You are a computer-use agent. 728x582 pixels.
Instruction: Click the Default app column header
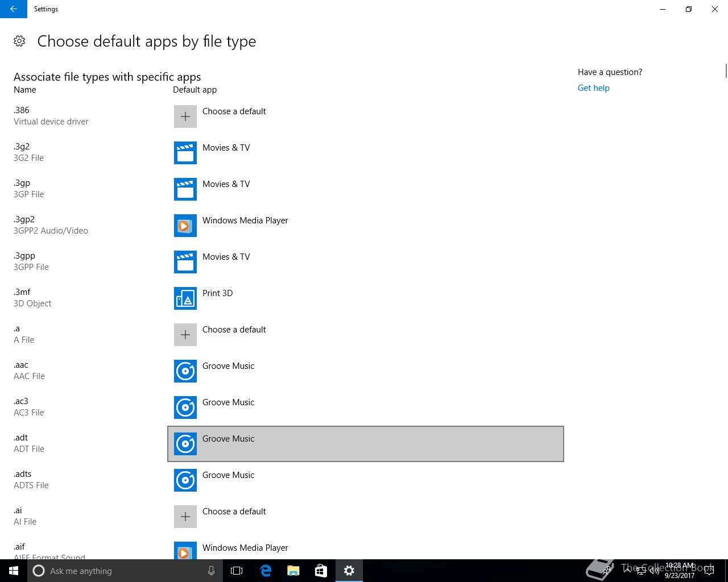click(195, 90)
